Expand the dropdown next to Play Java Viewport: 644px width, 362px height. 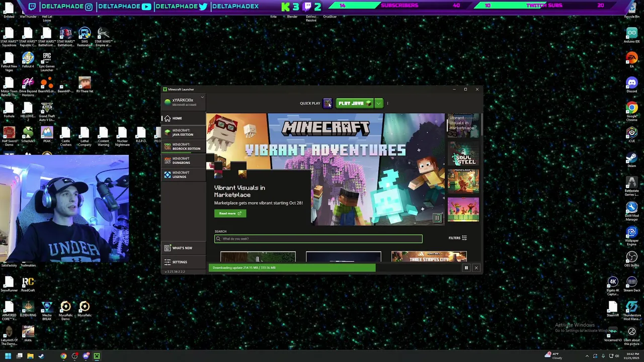click(x=378, y=103)
